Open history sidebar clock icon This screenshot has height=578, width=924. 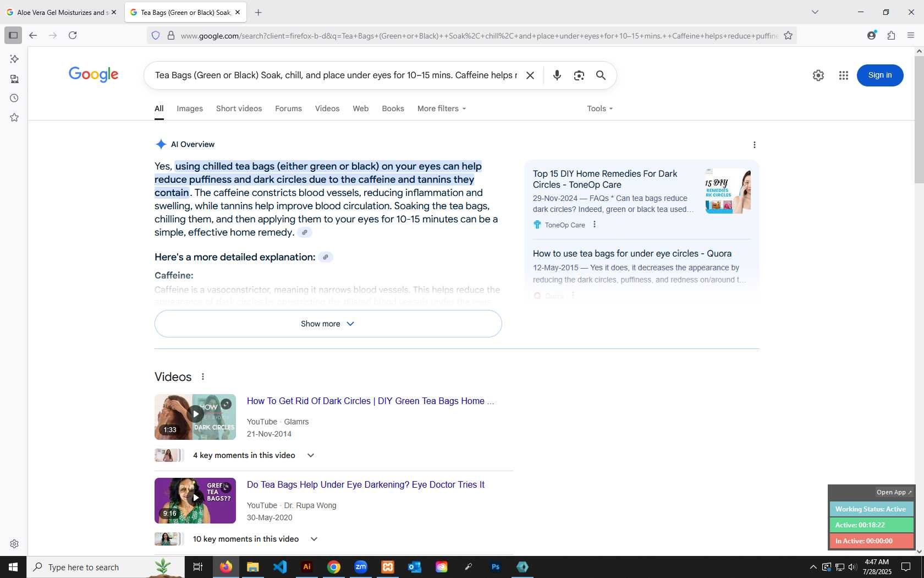point(14,98)
